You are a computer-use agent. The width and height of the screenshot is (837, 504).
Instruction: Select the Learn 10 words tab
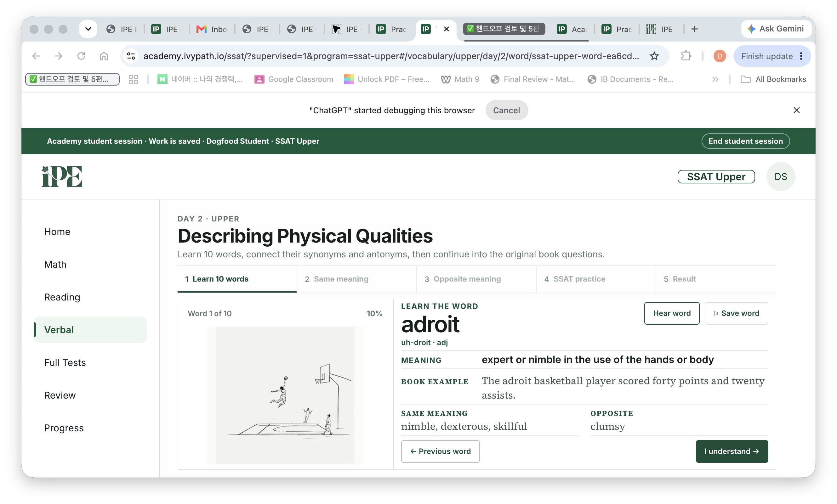point(237,279)
